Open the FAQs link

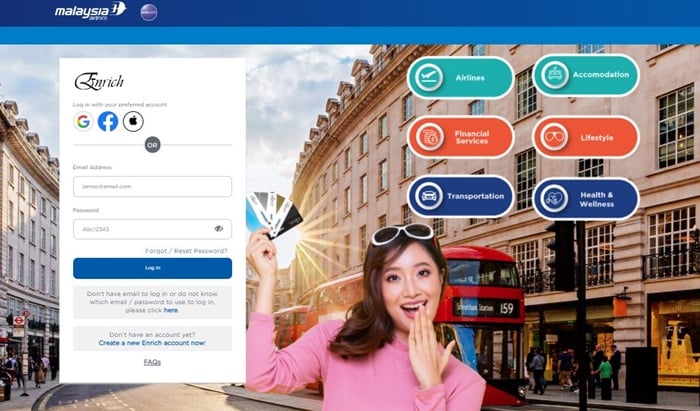tap(152, 362)
